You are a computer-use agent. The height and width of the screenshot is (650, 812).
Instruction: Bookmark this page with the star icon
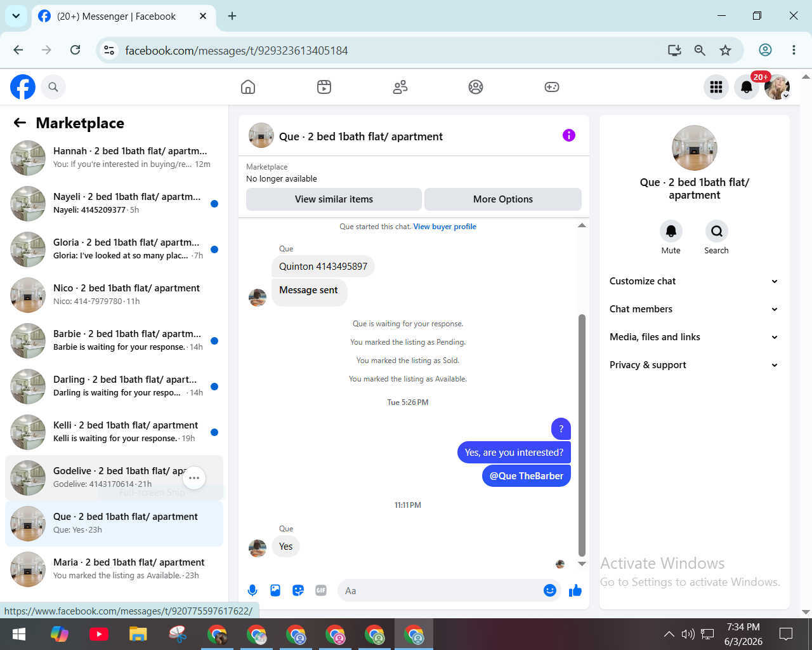tap(725, 50)
